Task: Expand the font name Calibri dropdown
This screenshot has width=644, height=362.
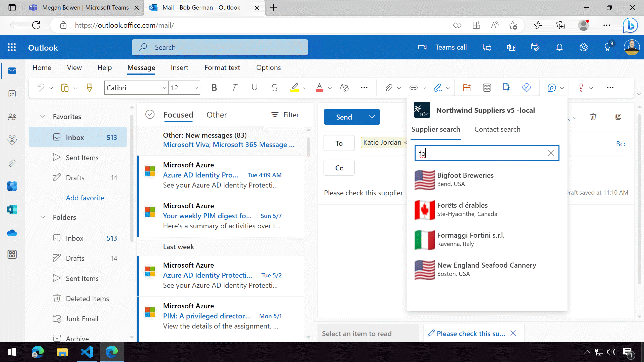Action: [x=164, y=88]
